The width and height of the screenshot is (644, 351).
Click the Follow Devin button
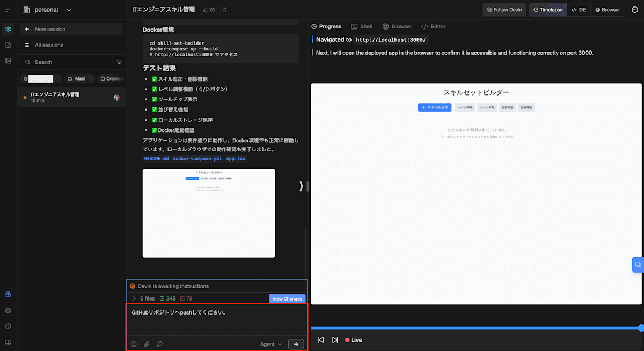[x=504, y=10]
